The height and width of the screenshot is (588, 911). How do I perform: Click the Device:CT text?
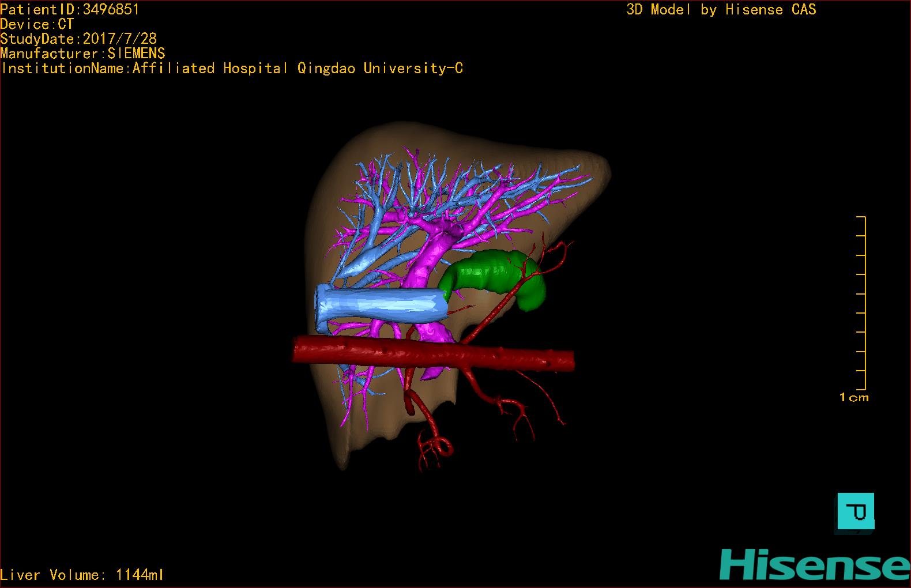pos(37,24)
